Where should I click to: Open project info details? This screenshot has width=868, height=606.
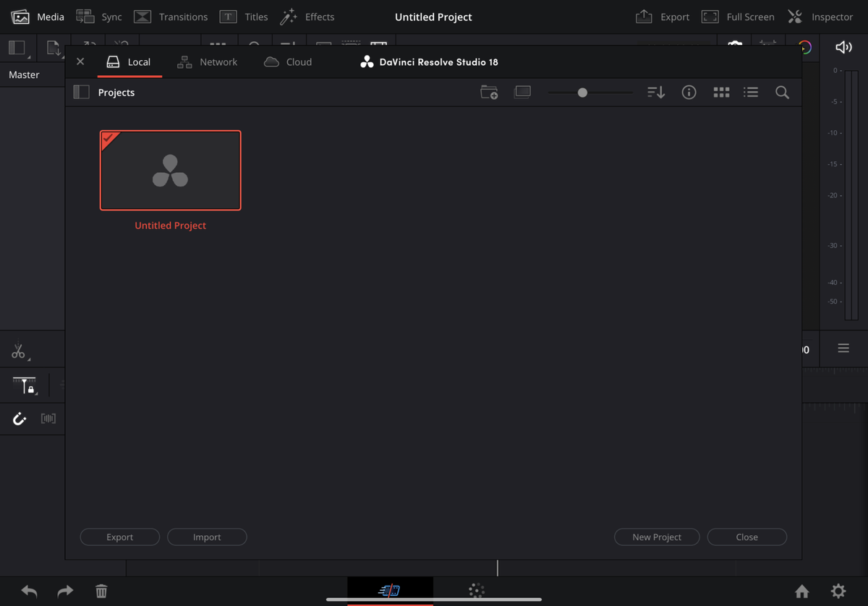(x=689, y=92)
